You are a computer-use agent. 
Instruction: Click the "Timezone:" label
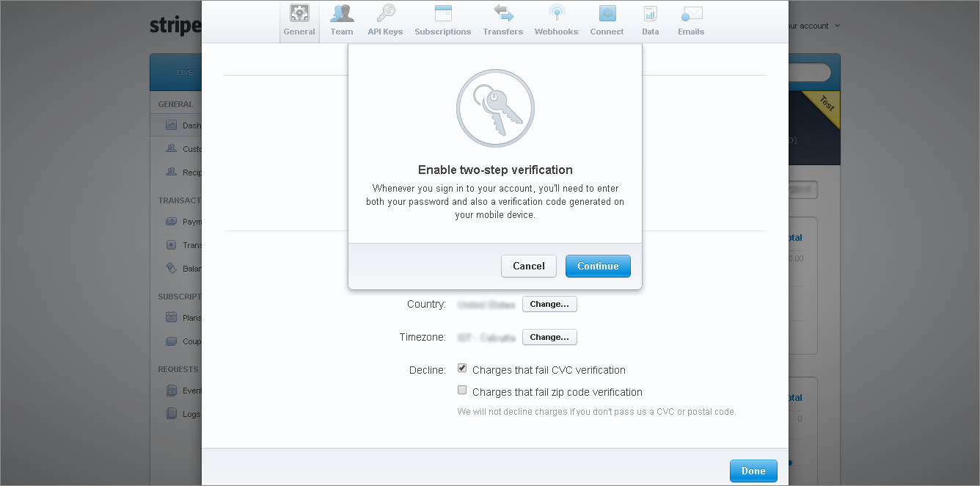click(x=423, y=337)
